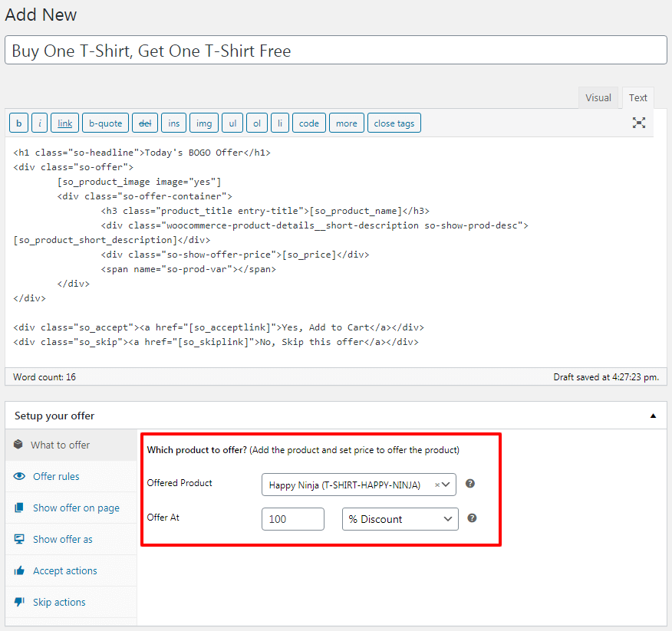Click the del quicktag button
This screenshot has width=672, height=631.
click(145, 123)
